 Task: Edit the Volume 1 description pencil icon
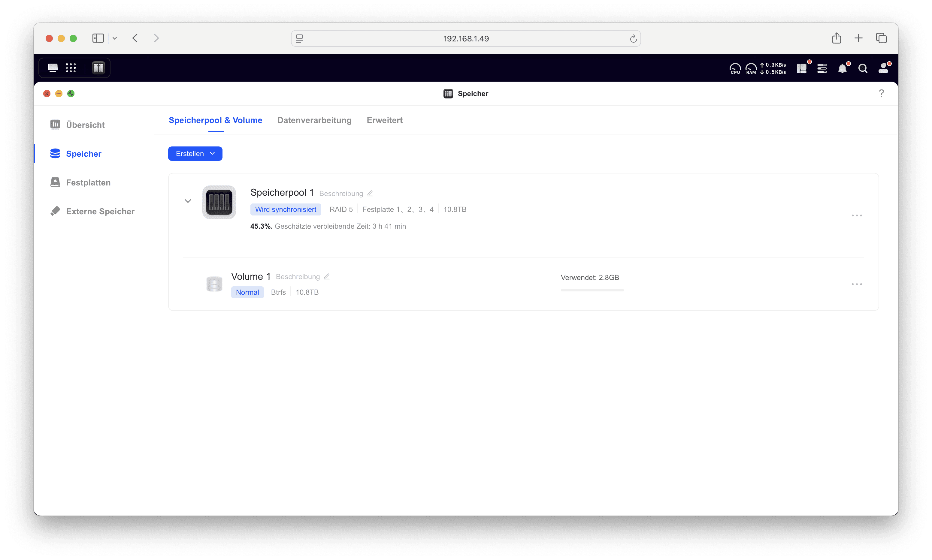tap(326, 277)
